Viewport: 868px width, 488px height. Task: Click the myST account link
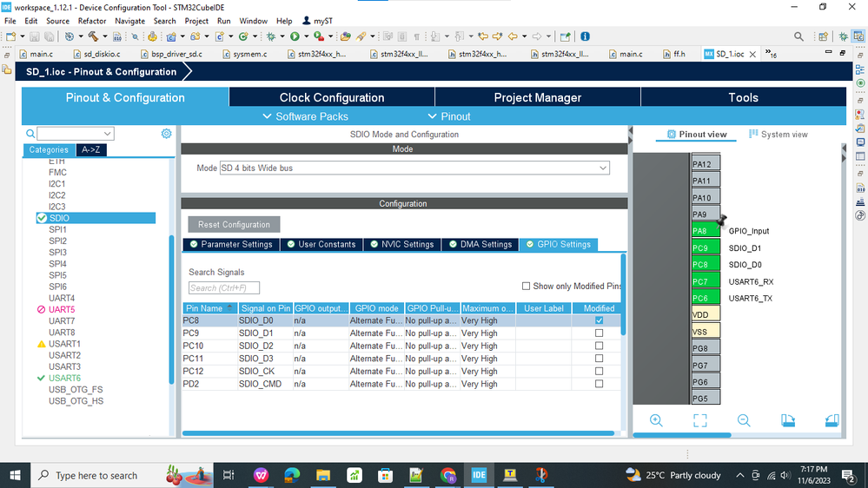pos(317,21)
